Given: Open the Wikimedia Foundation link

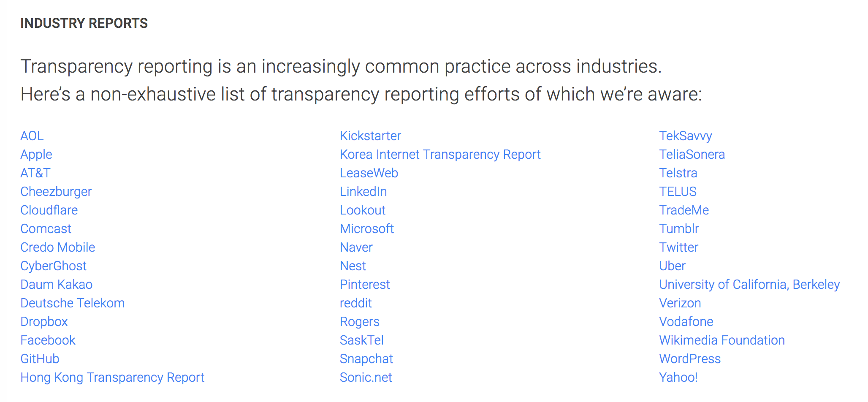Looking at the screenshot, I should pos(721,340).
